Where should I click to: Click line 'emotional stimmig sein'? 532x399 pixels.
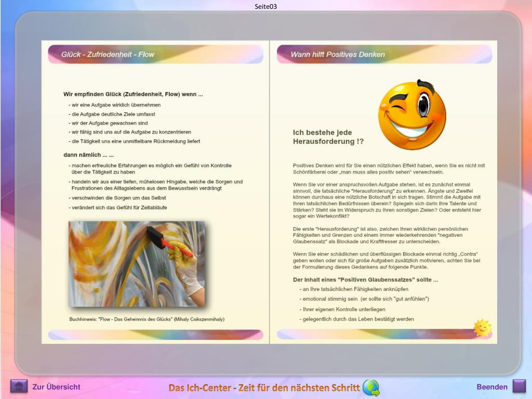364,299
